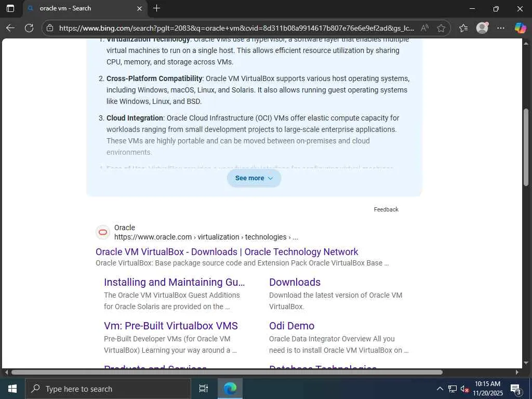Screen dimensions: 532x399
Task: Open the tab actions menu icon
Action: tap(10, 8)
